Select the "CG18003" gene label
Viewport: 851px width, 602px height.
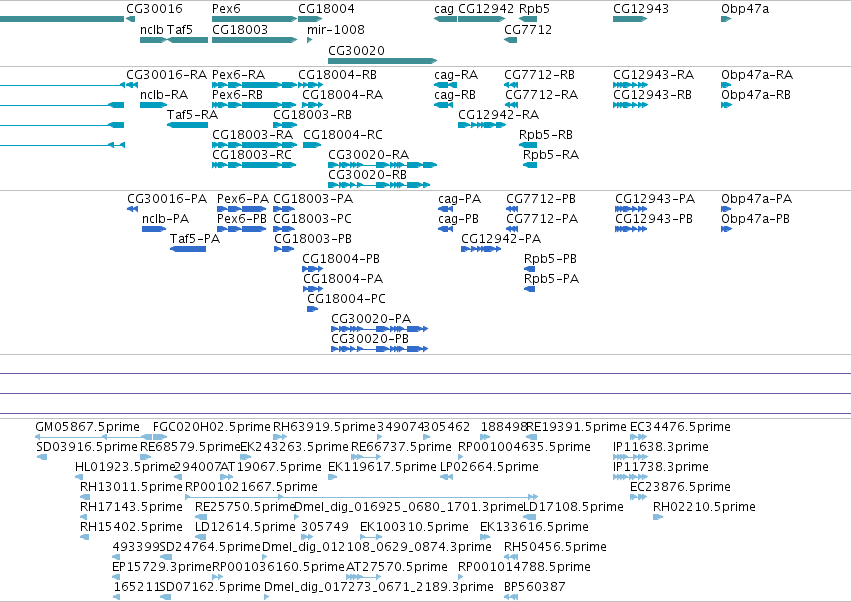pos(240,30)
